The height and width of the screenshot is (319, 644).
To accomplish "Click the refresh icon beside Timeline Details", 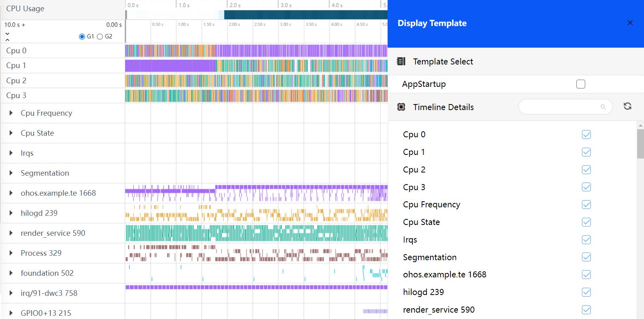I will (x=627, y=106).
